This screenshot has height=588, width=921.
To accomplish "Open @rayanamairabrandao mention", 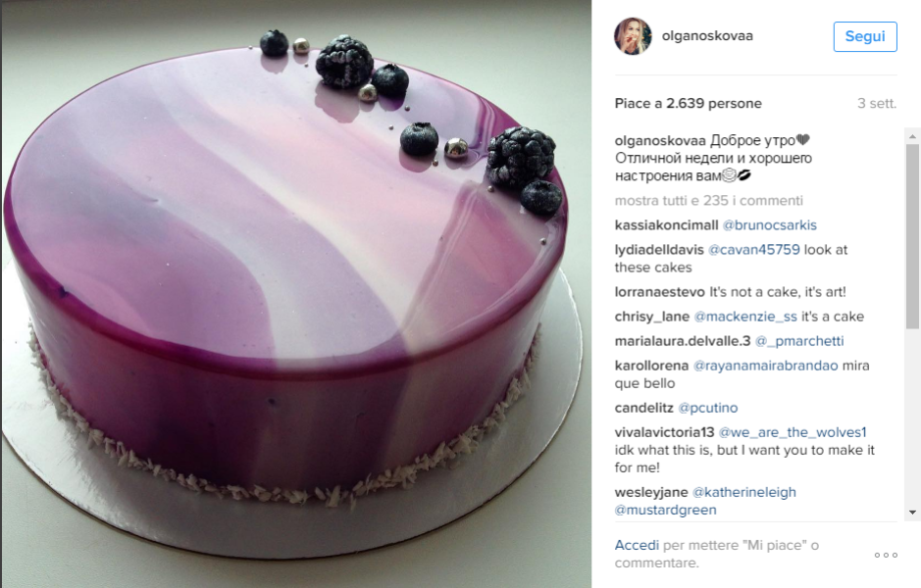I will pyautogui.click(x=766, y=367).
